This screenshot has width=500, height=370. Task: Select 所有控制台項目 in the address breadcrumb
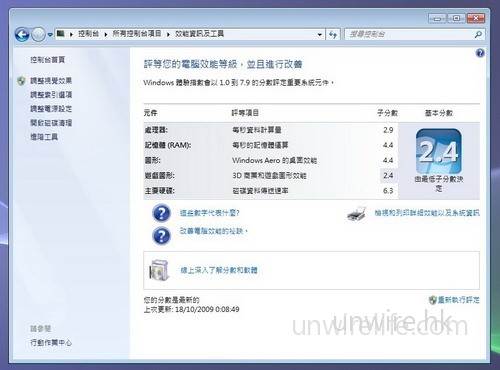pos(137,34)
